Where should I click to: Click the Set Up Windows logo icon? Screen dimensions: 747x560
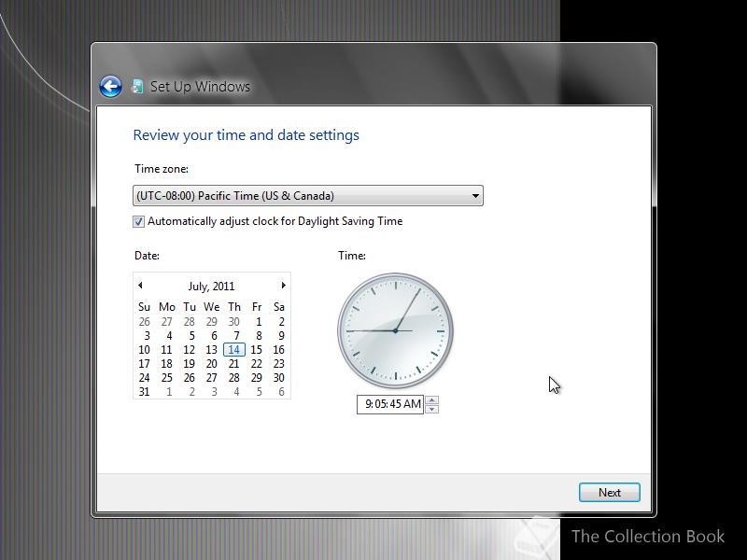point(137,86)
